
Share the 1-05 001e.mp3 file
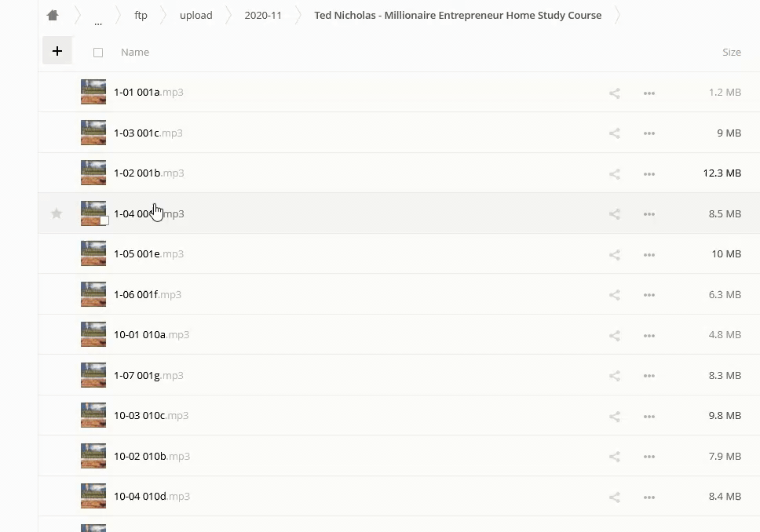tap(615, 254)
